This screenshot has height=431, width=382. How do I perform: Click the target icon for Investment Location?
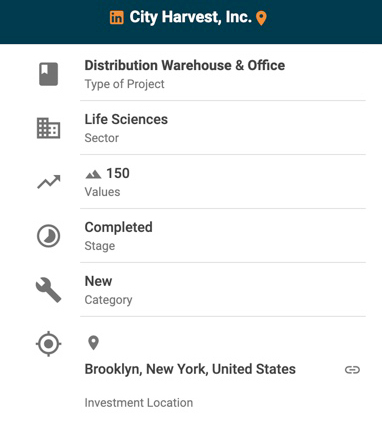pyautogui.click(x=49, y=344)
